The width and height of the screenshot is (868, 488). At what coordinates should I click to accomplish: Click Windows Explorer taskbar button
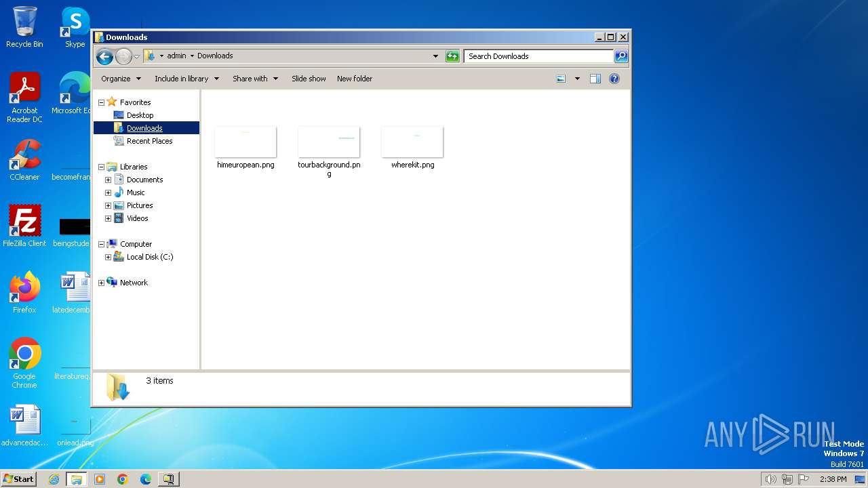77,479
